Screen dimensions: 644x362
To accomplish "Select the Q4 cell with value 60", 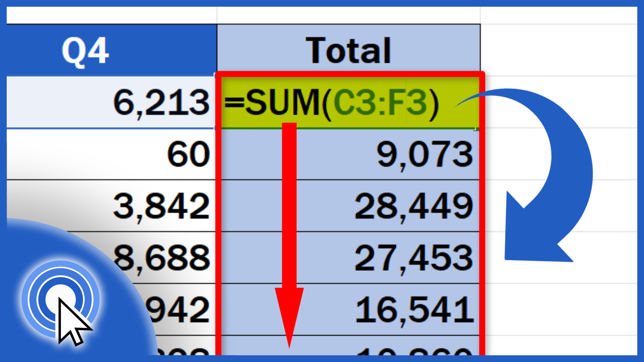I will [112, 154].
